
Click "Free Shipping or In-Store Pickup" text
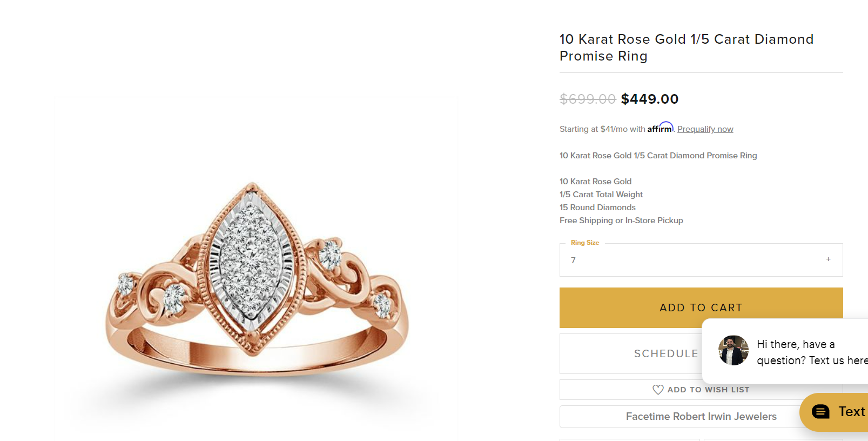(621, 220)
